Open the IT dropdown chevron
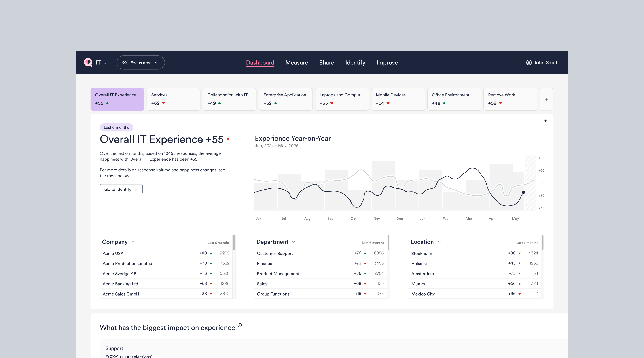The height and width of the screenshot is (358, 644). 105,63
